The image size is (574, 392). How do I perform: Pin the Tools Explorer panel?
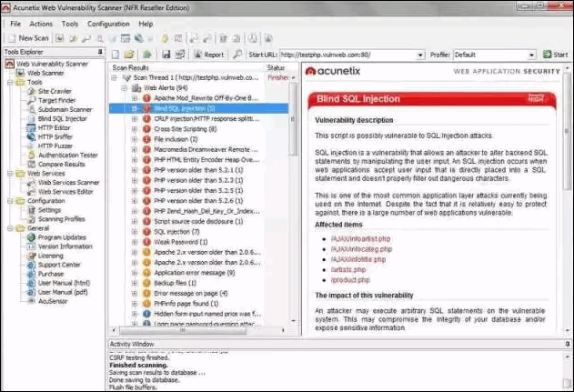point(100,52)
